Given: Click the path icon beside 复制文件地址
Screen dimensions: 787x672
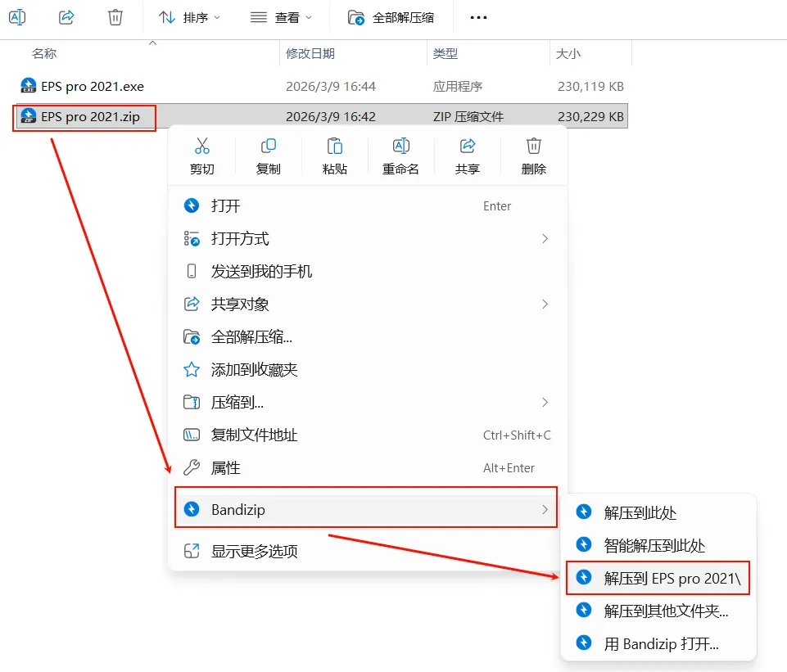Looking at the screenshot, I should [x=192, y=435].
